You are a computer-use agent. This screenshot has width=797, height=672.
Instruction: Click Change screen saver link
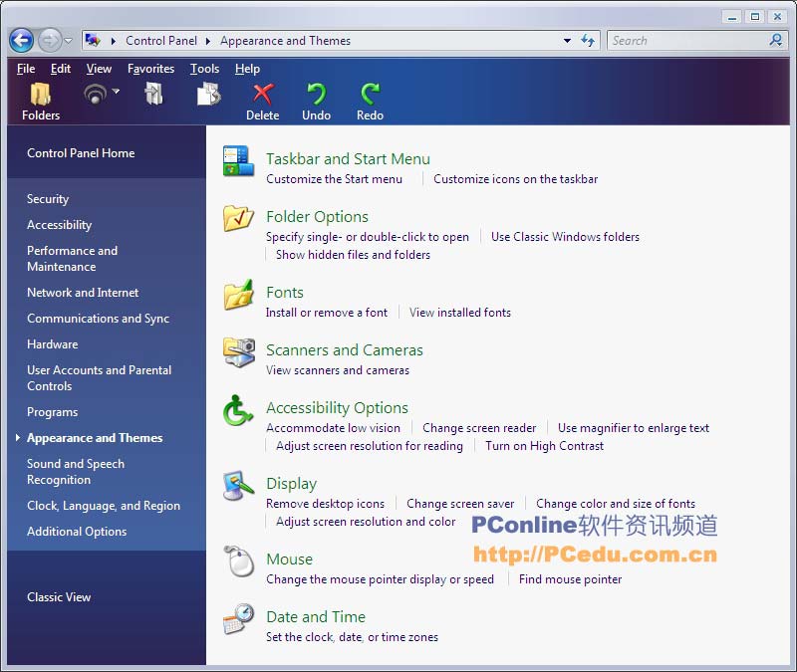click(x=460, y=504)
